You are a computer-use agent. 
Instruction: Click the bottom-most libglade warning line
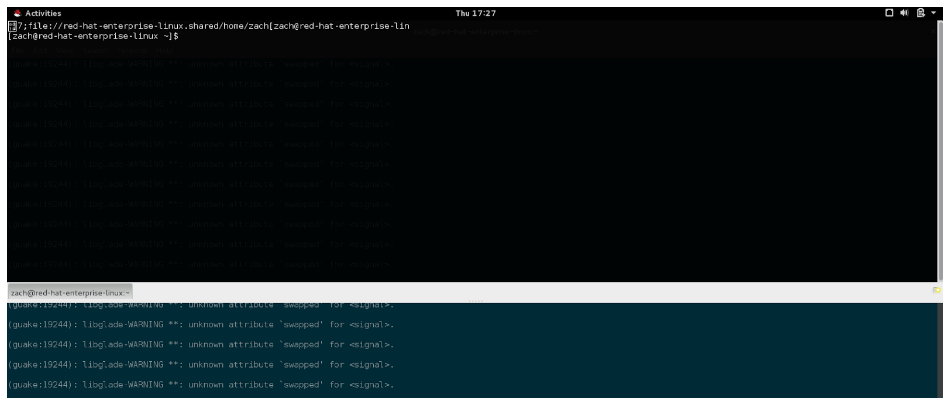pyautogui.click(x=200, y=383)
